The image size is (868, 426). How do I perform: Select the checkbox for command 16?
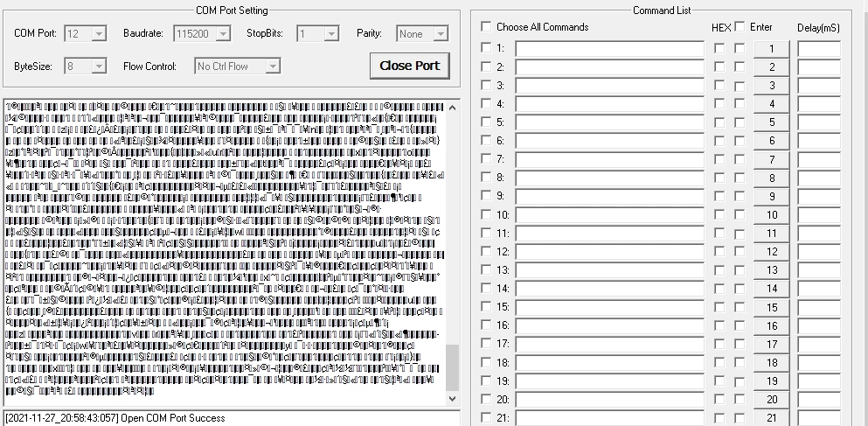(x=486, y=325)
